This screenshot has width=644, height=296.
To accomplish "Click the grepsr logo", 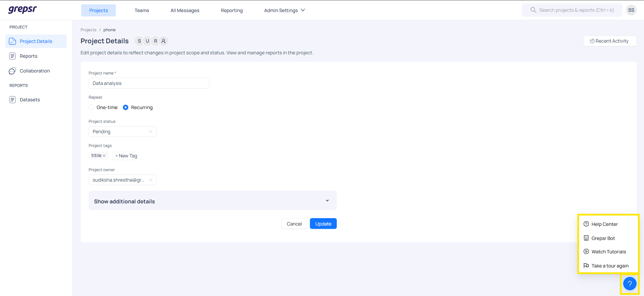I will (22, 10).
